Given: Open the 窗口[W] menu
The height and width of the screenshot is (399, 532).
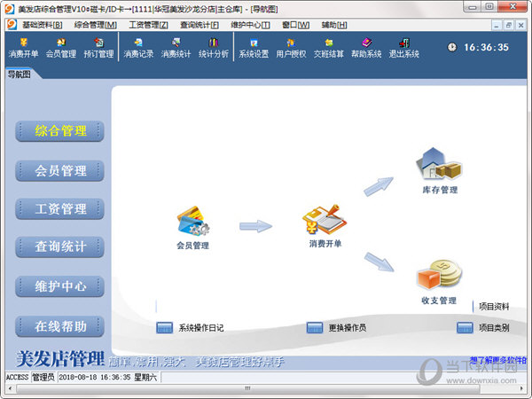Looking at the screenshot, I should 296,25.
